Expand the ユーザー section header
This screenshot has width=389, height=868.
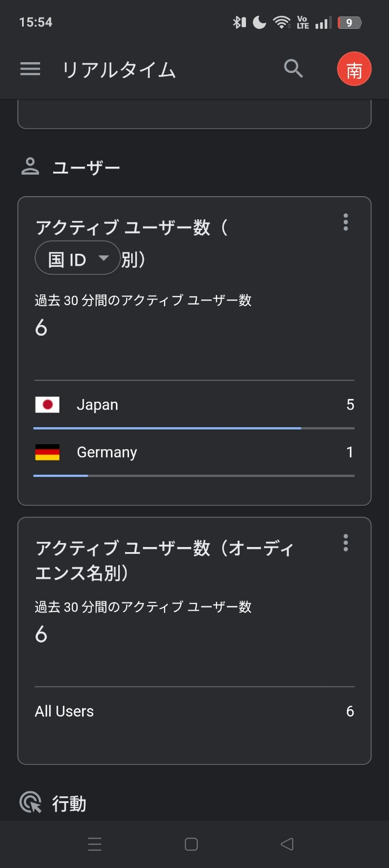pos(87,166)
